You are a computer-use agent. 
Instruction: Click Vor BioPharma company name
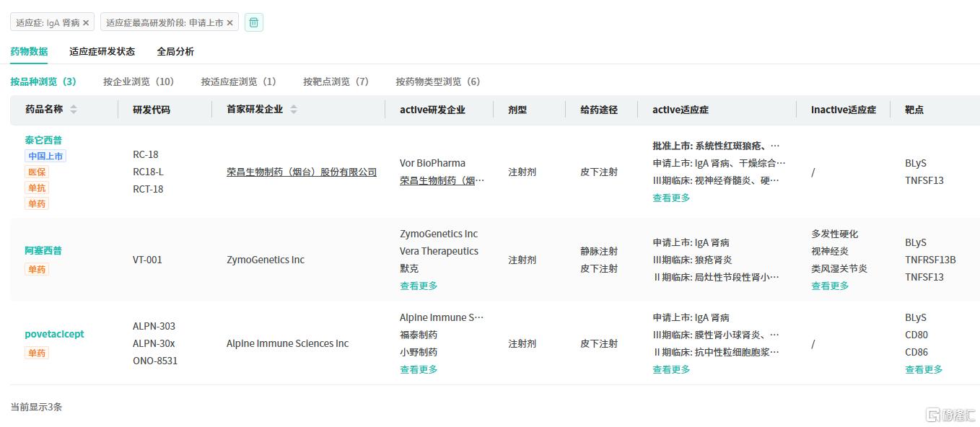(x=432, y=163)
